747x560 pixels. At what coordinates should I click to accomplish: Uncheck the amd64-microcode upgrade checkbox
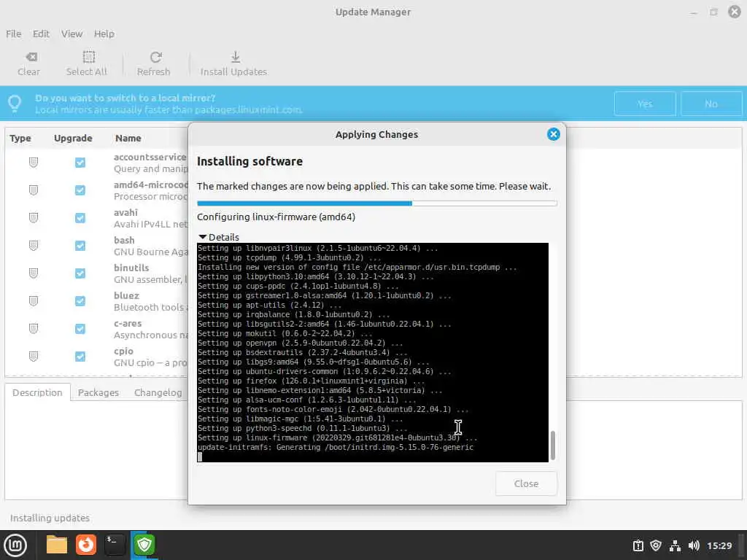click(80, 190)
